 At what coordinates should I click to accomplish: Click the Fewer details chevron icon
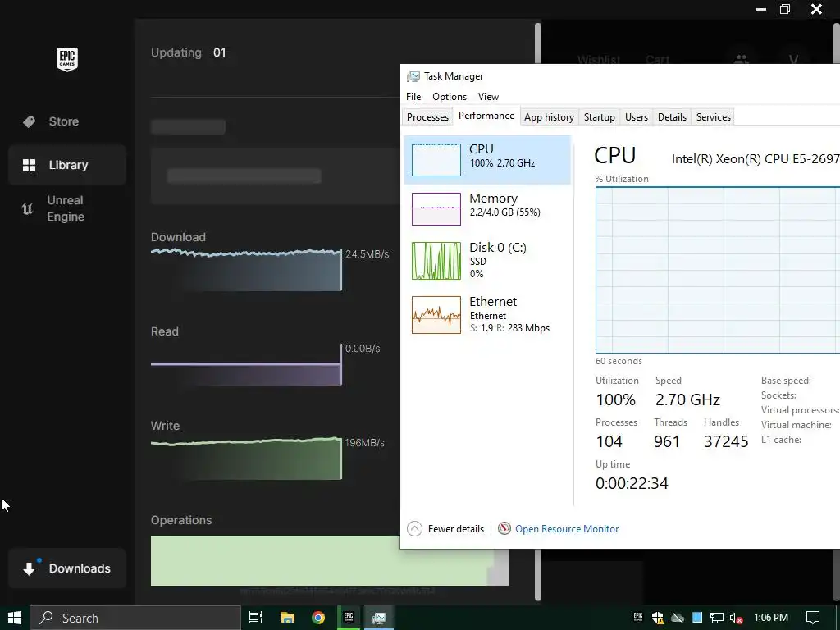click(414, 529)
